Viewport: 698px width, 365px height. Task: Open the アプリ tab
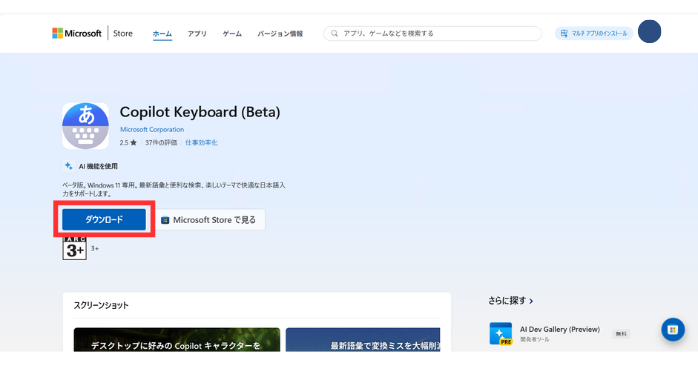[x=197, y=34]
